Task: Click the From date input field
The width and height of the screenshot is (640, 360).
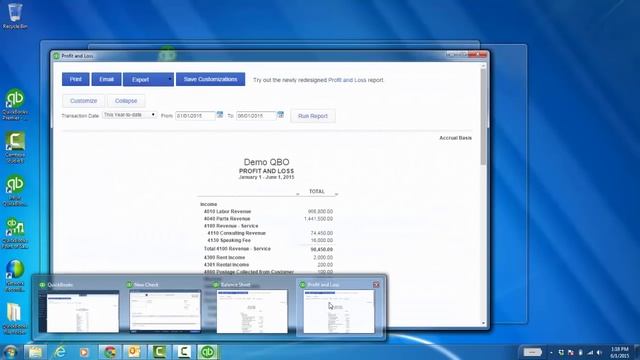Action: (195, 116)
